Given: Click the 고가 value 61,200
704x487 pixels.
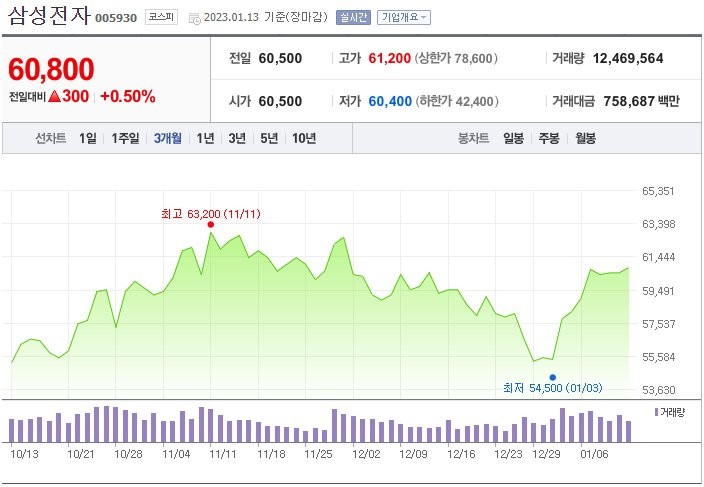Looking at the screenshot, I should 390,58.
